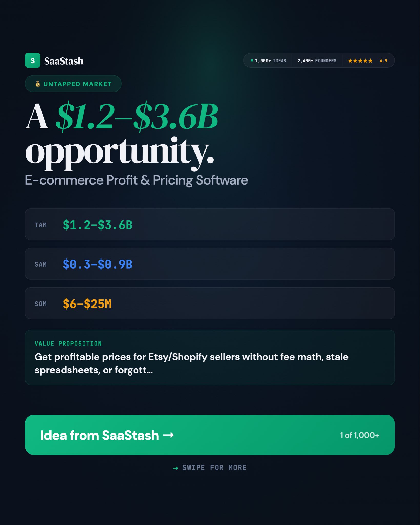Click the E-commerce Profit & Pricing Software subtitle
The height and width of the screenshot is (525, 420).
pos(136,180)
